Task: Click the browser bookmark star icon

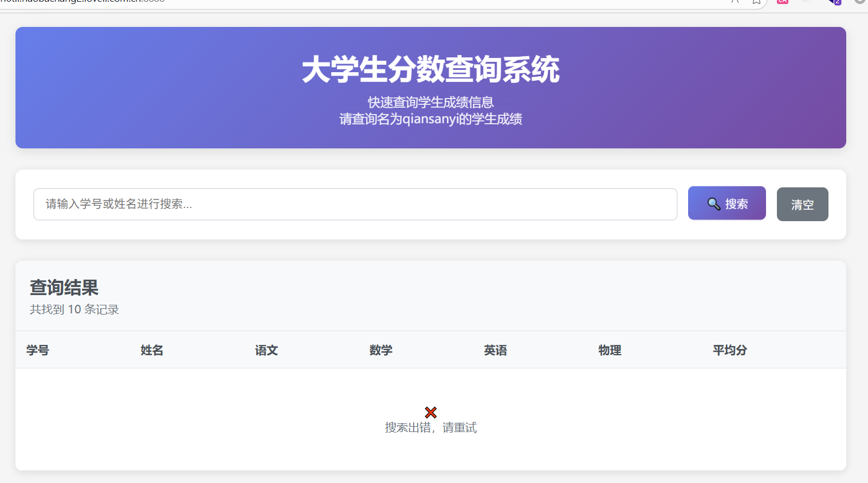Action: click(x=756, y=2)
